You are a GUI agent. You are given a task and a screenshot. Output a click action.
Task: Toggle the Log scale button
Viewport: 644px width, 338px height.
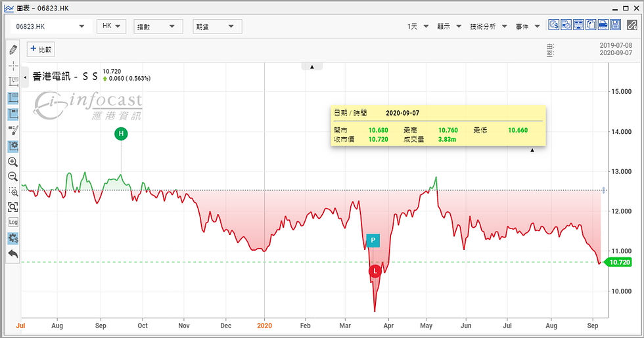(x=13, y=222)
